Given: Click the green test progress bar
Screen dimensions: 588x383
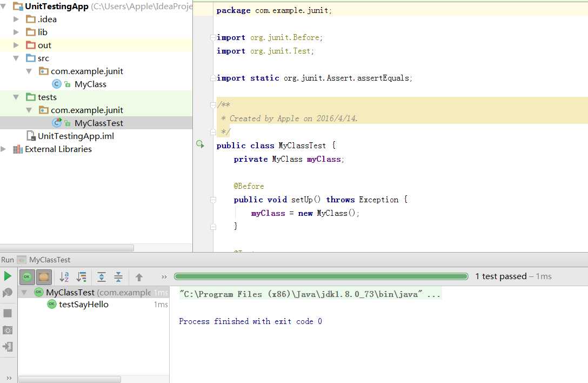Looking at the screenshot, I should coord(322,276).
